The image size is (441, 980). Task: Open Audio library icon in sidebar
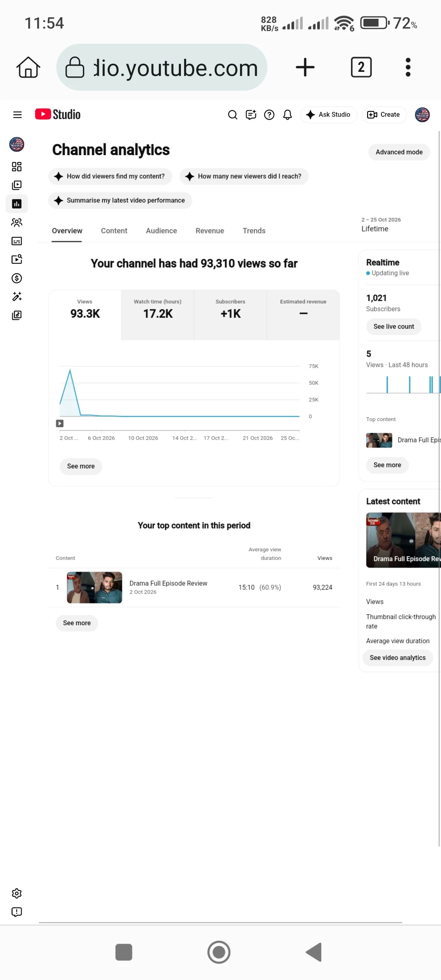17,315
